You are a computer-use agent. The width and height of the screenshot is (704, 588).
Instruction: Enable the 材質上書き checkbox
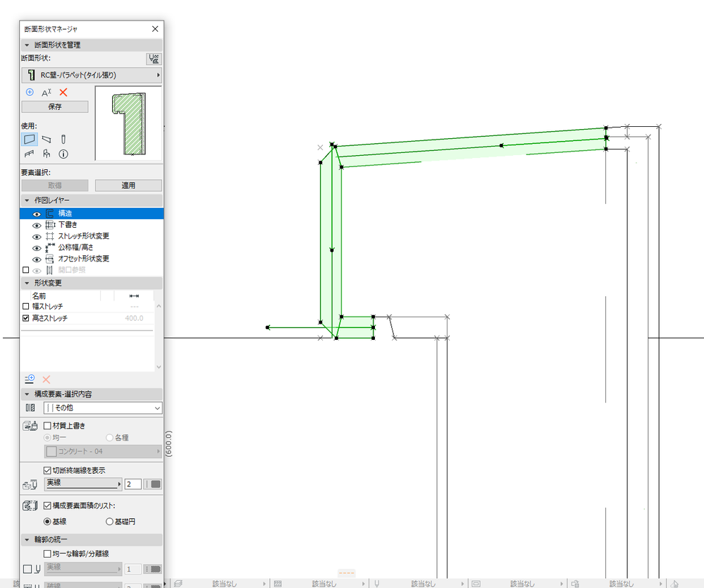[47, 426]
